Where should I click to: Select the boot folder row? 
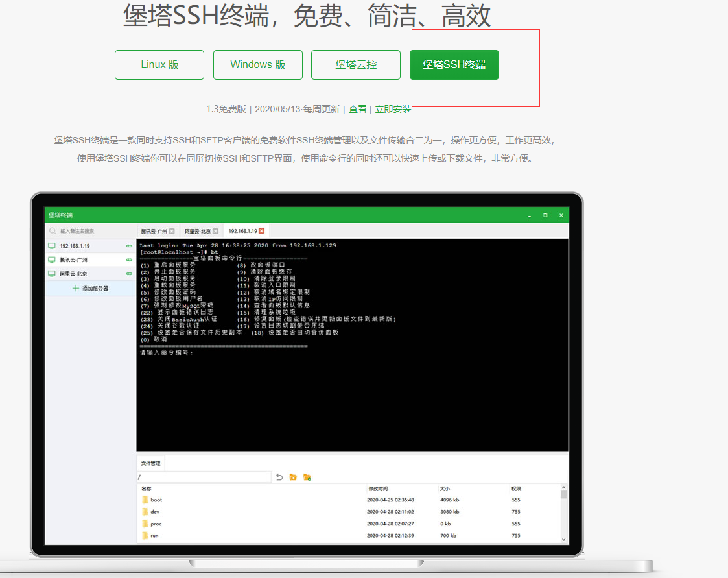349,500
